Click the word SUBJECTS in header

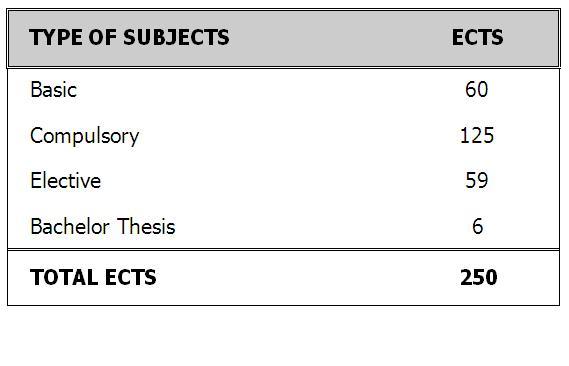click(176, 37)
